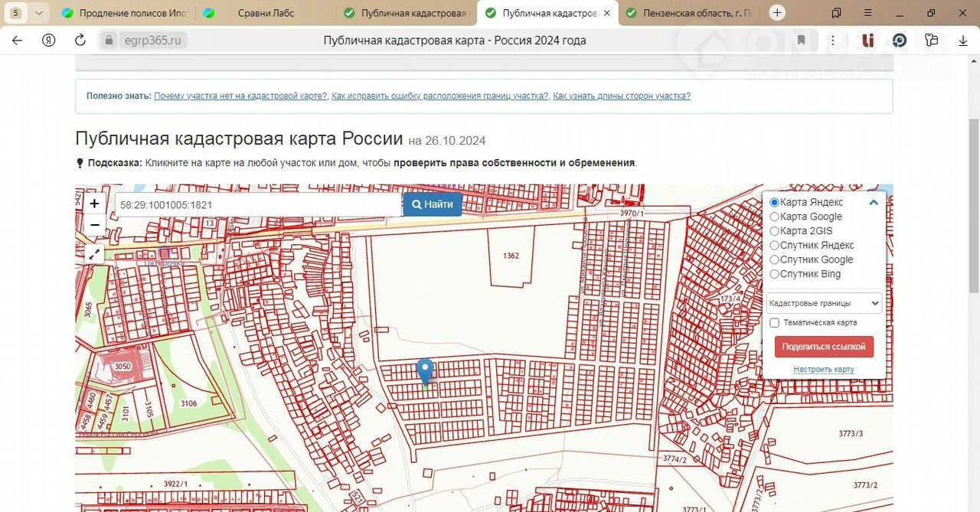Click the cadastral number search field

coord(258,205)
